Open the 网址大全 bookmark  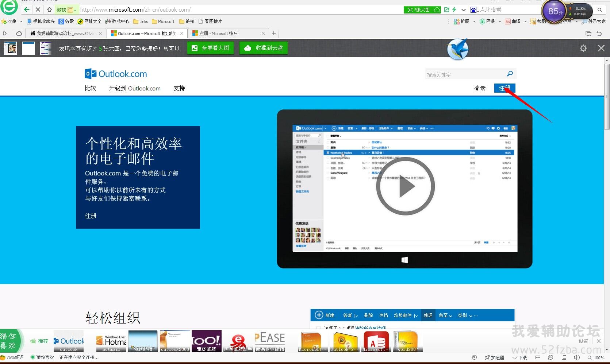pyautogui.click(x=89, y=22)
